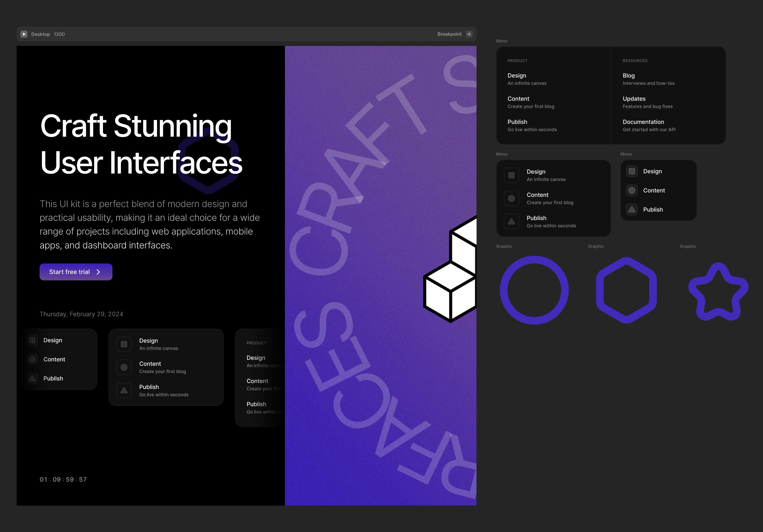763x532 pixels.
Task: Click the Start free trial button
Action: tap(76, 272)
